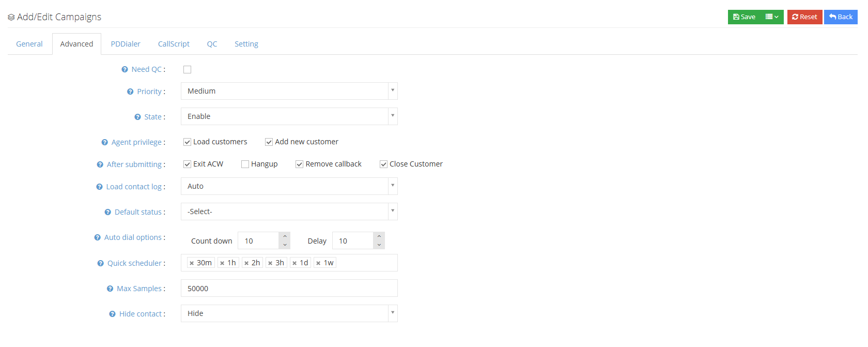Click help icon beside State label
Image resolution: width=868 pixels, height=347 pixels.
click(x=137, y=117)
